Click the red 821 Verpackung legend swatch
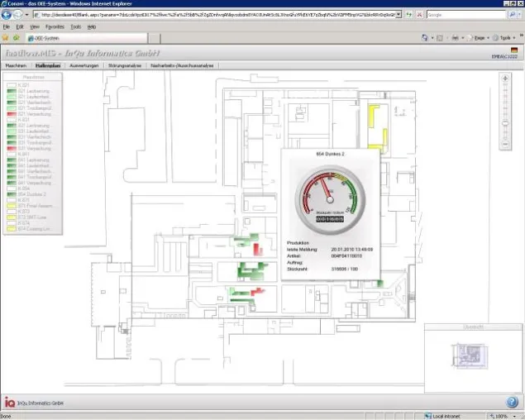This screenshot has height=420, width=525. 12,114
